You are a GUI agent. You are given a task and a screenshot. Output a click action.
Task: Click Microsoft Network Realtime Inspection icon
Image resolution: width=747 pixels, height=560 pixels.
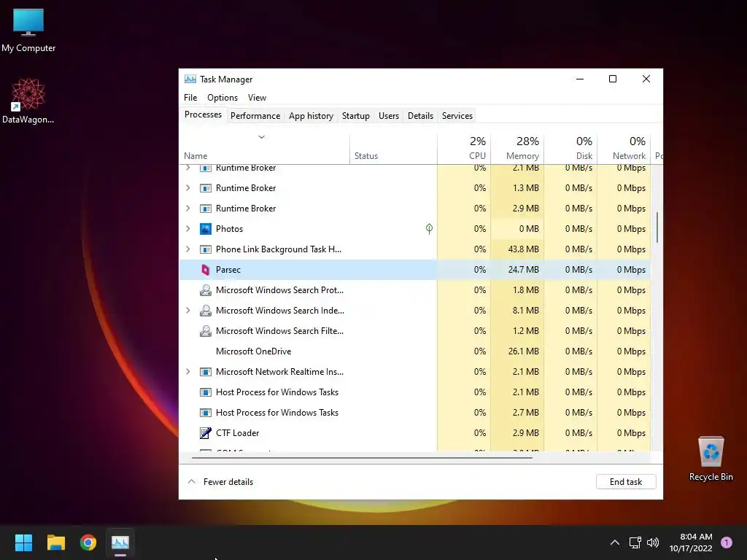[x=205, y=372]
